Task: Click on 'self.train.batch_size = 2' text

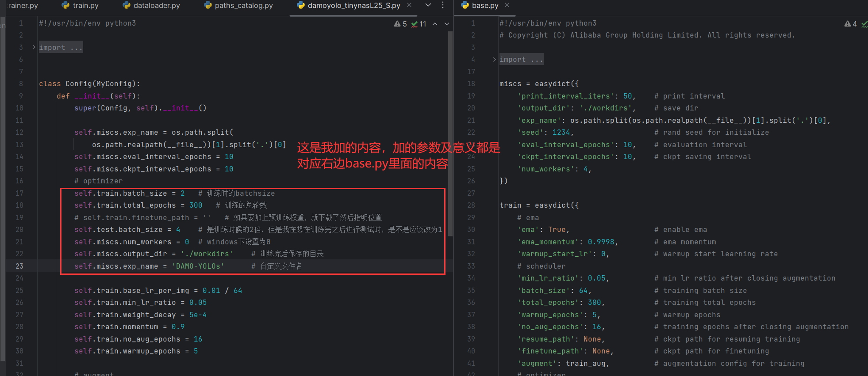Action: 130,193
